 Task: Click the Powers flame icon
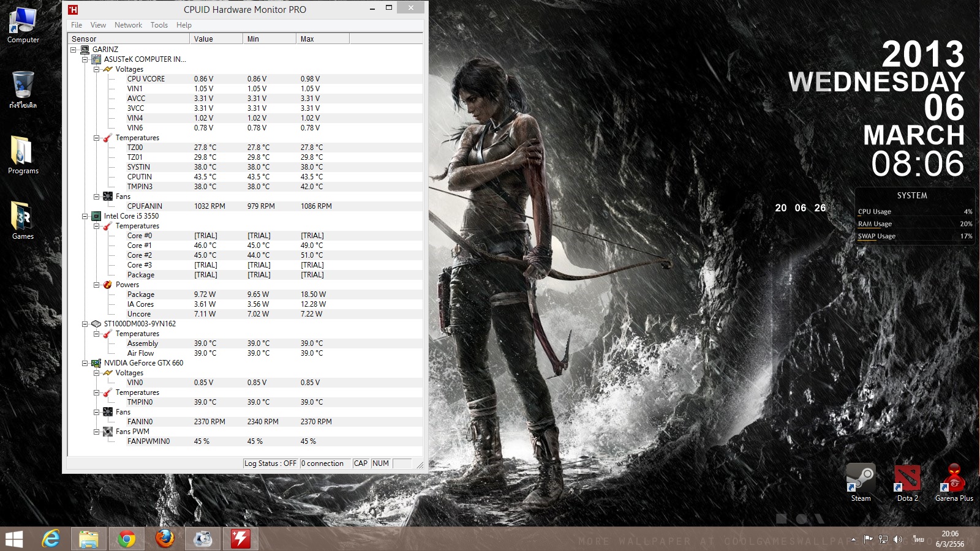pyautogui.click(x=108, y=285)
